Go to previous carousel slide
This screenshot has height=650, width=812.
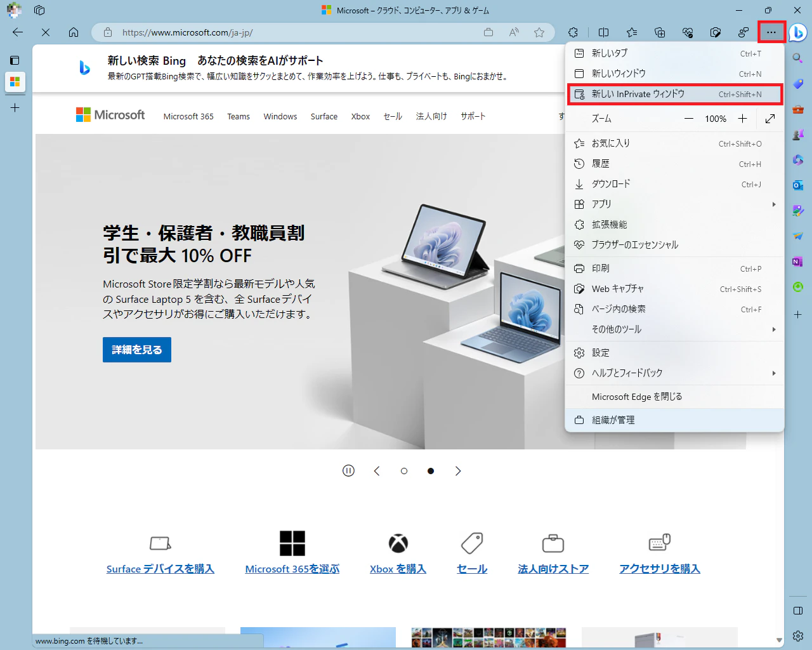pyautogui.click(x=377, y=471)
